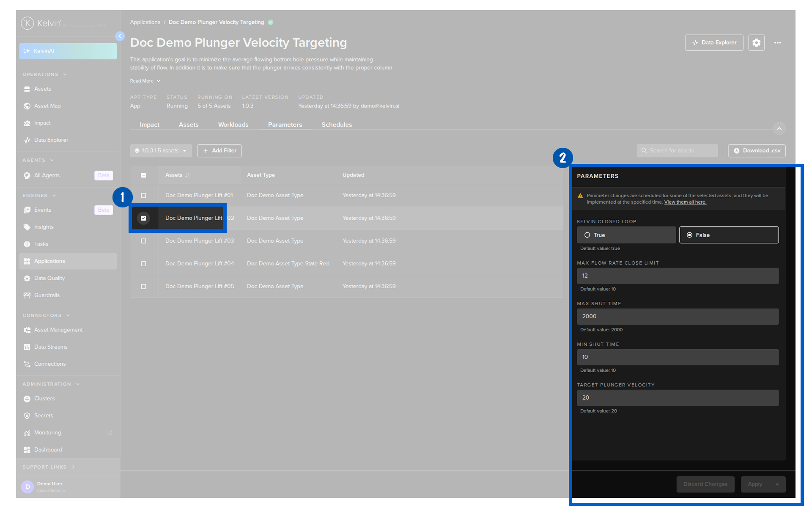Click the Guardrails icon
The image size is (812, 508).
click(27, 295)
